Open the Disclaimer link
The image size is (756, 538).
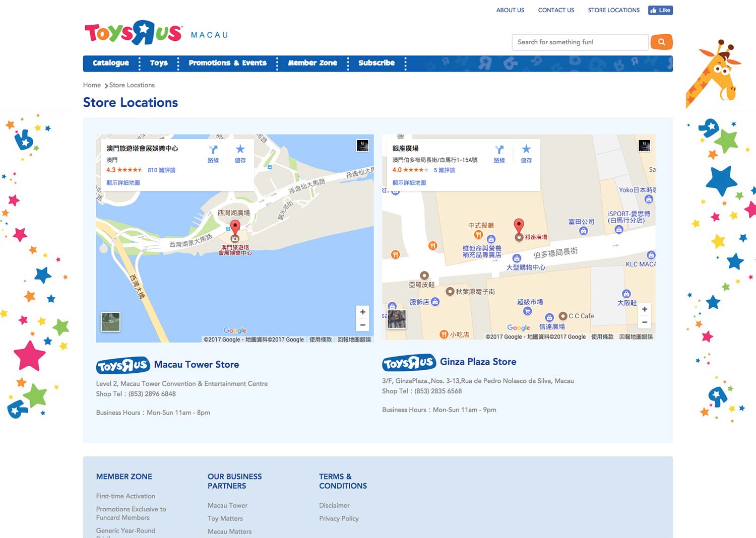click(334, 505)
